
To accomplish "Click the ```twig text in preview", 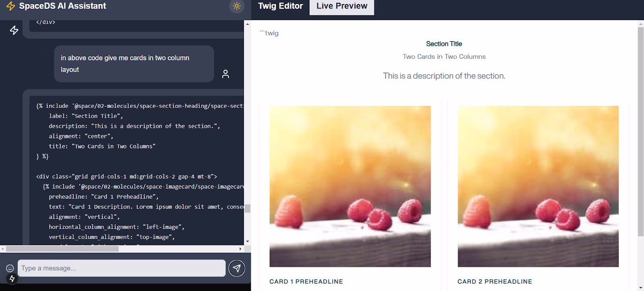I will [x=269, y=33].
